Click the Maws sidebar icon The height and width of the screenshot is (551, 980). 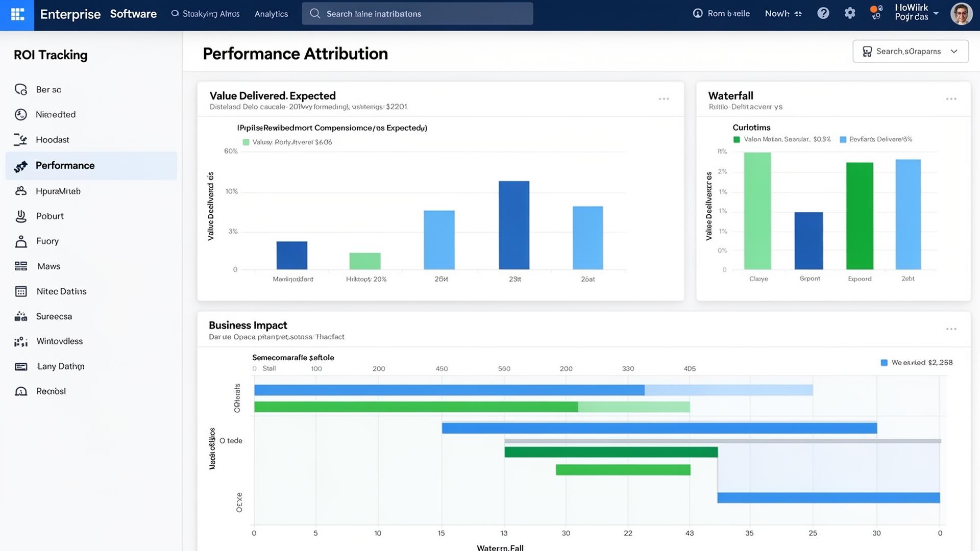click(21, 266)
